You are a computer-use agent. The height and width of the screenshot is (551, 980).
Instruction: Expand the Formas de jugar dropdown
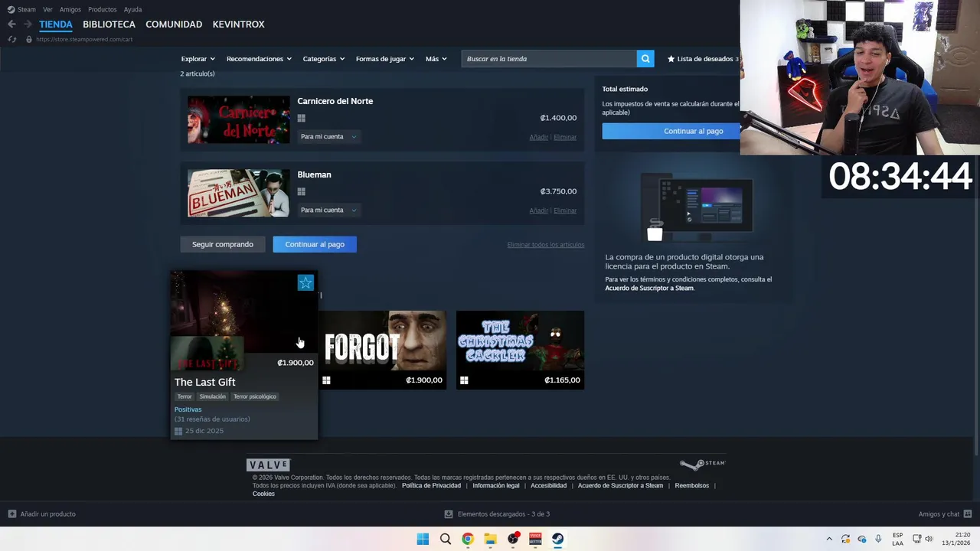click(x=384, y=59)
